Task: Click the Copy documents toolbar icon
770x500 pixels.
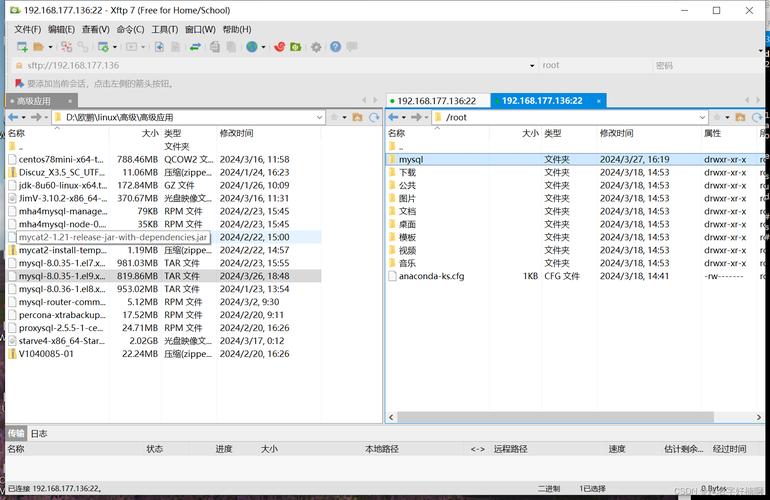Action: 215,47
